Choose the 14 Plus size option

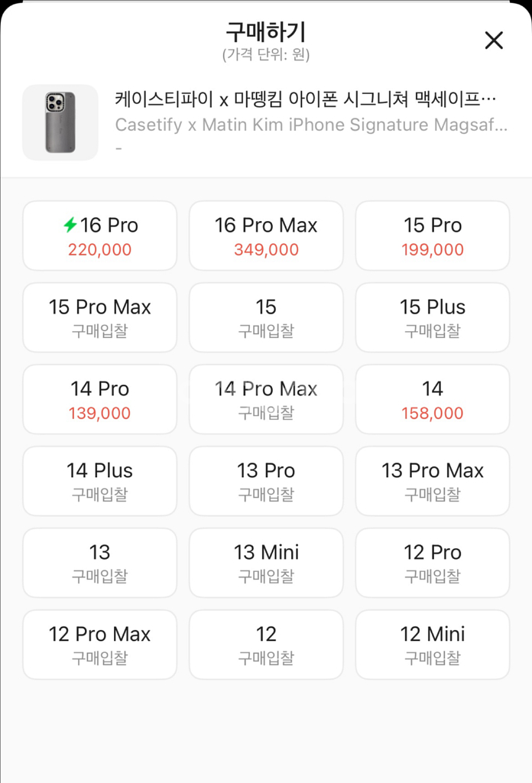[x=100, y=482]
